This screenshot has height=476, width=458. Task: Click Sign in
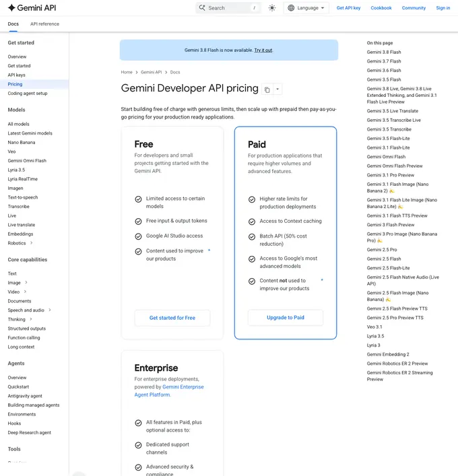tap(443, 8)
